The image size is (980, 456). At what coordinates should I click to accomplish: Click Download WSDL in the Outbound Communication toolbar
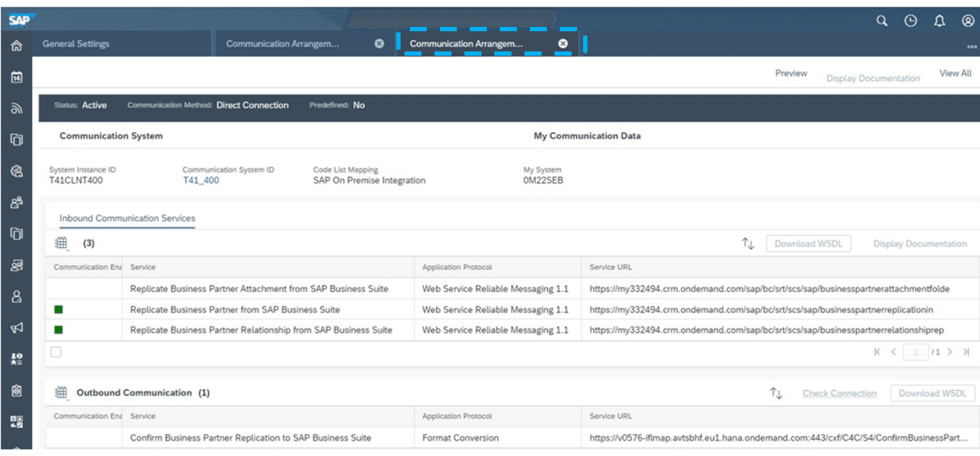click(x=933, y=394)
